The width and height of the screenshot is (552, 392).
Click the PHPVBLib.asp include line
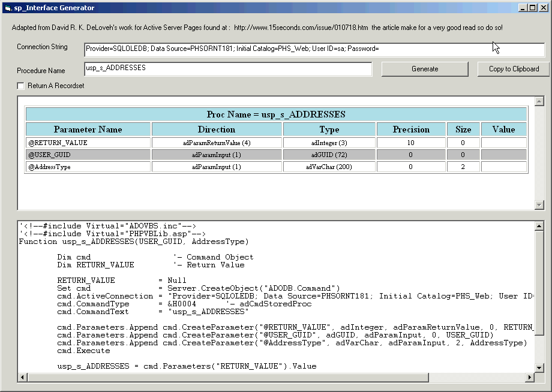(112, 233)
